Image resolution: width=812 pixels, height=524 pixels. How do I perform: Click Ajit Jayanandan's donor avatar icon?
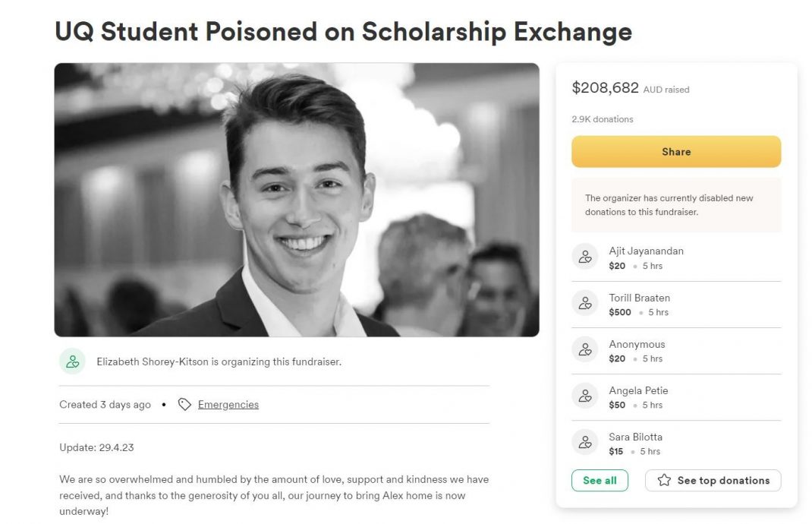pos(585,257)
